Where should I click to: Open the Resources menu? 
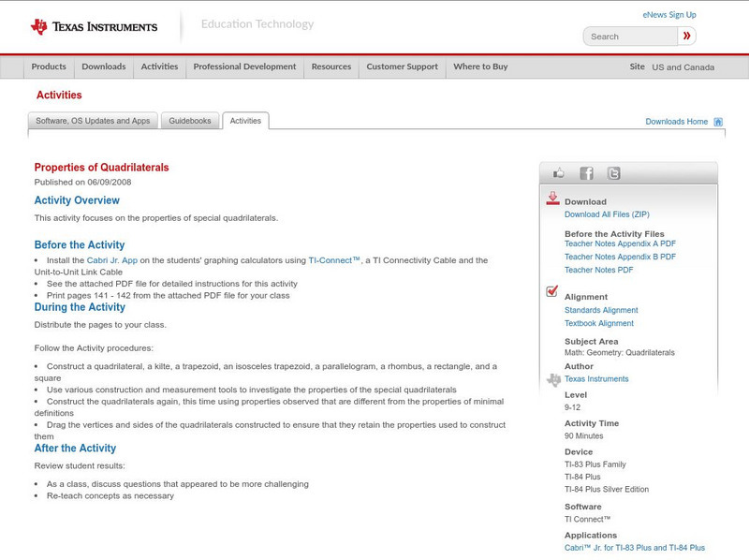331,66
